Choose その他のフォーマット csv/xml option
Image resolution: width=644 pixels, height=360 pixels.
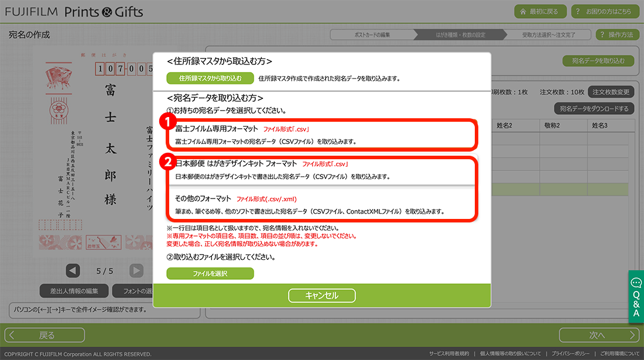coord(321,204)
